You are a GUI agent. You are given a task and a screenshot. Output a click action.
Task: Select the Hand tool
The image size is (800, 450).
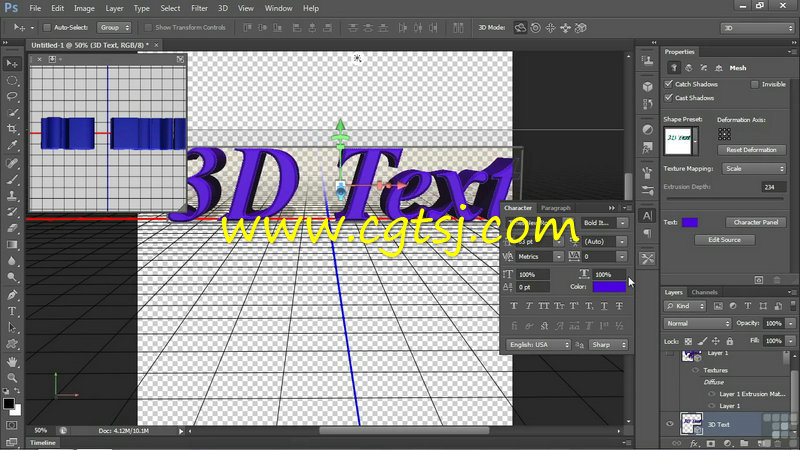[x=12, y=362]
